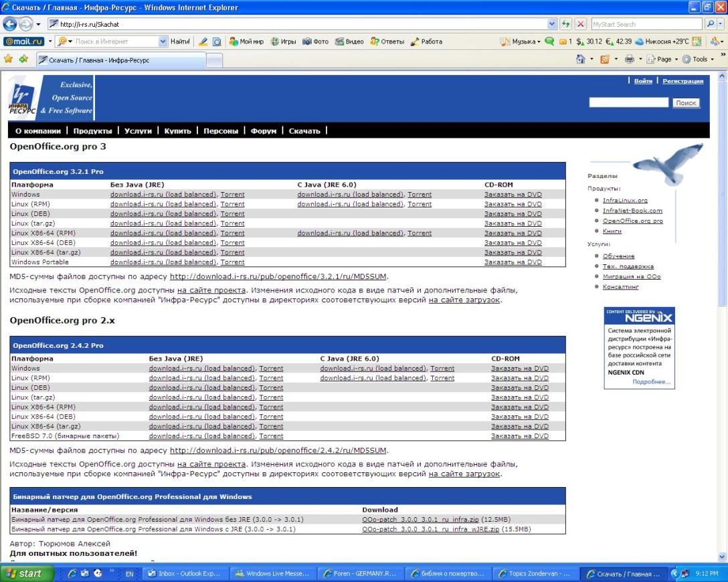Download OOo-patch_3.0.0_3.0.1_ru_infra.zip
Screen dimensions: 728x582
coord(420,519)
